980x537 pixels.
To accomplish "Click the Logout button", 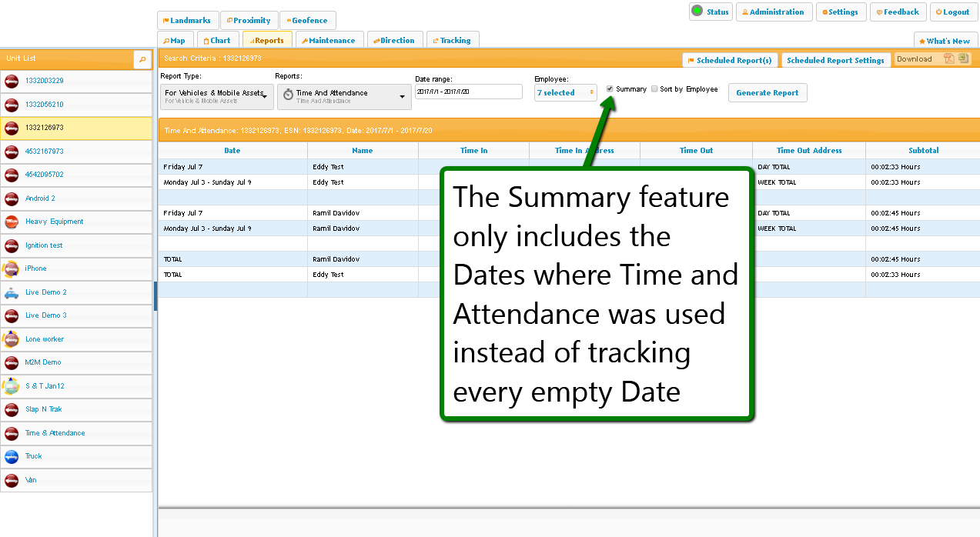I will (x=952, y=12).
